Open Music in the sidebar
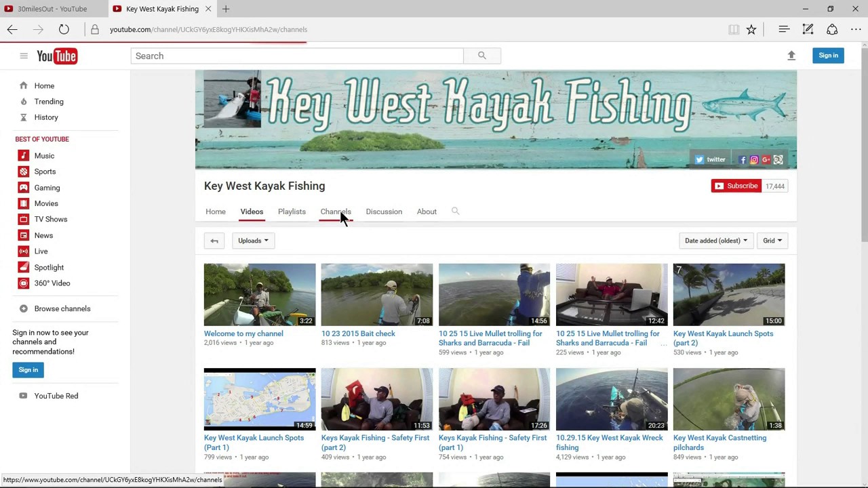Screen dimensions: 868x488 click(44, 156)
